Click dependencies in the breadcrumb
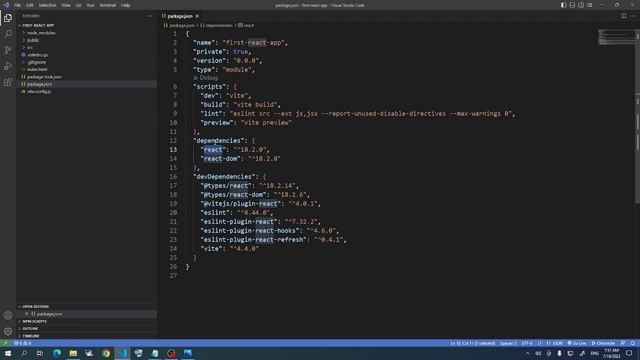The height and width of the screenshot is (360, 640). (x=219, y=25)
